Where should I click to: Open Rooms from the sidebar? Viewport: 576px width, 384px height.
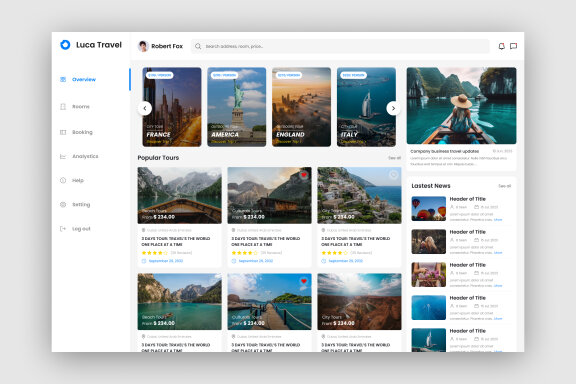[81, 107]
